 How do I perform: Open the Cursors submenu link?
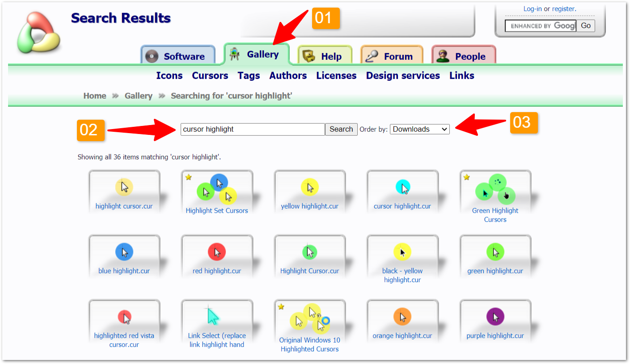click(x=210, y=75)
